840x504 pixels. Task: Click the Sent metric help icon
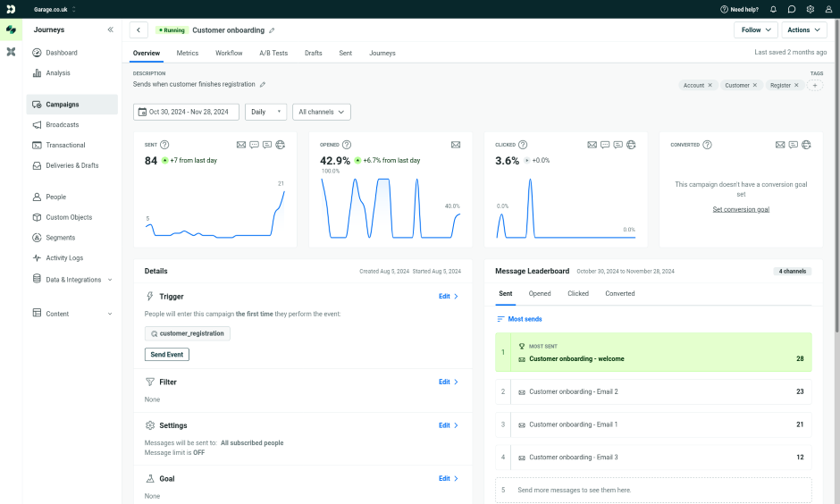click(x=164, y=145)
